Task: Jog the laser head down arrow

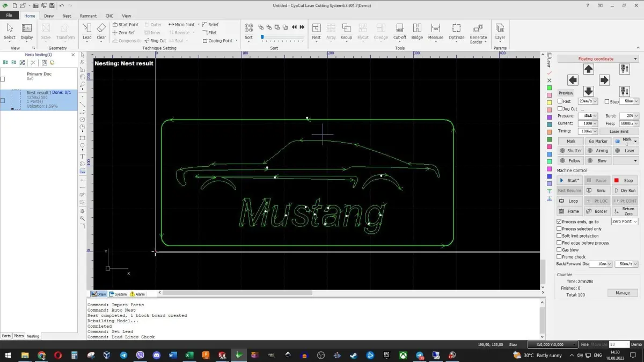Action: pyautogui.click(x=589, y=91)
